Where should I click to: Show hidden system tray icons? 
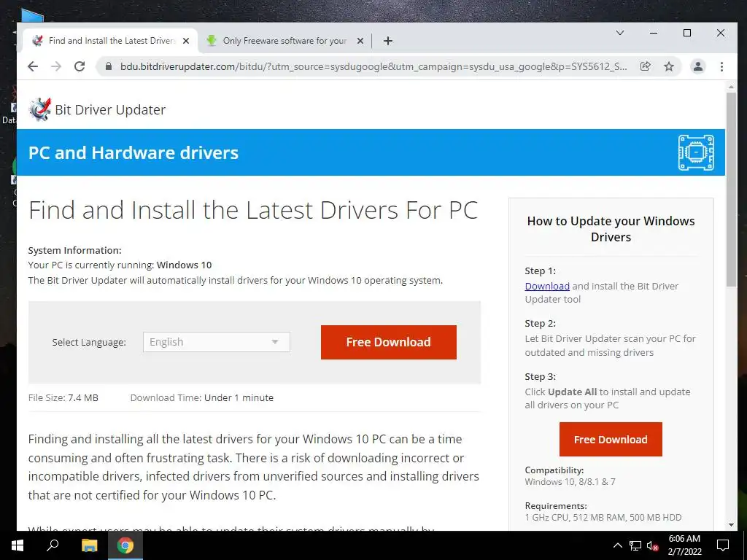[x=617, y=545]
